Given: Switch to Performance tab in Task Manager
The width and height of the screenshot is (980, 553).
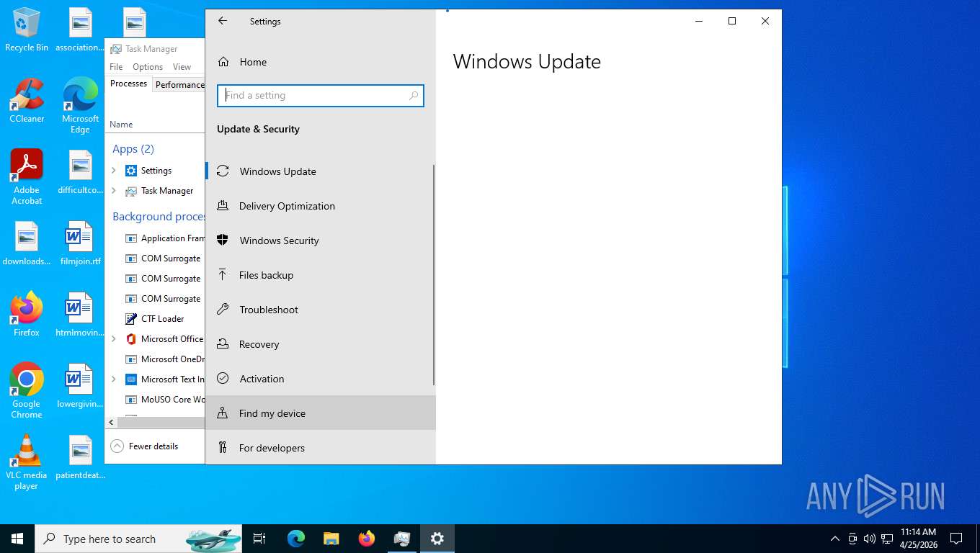Looking at the screenshot, I should (x=179, y=85).
